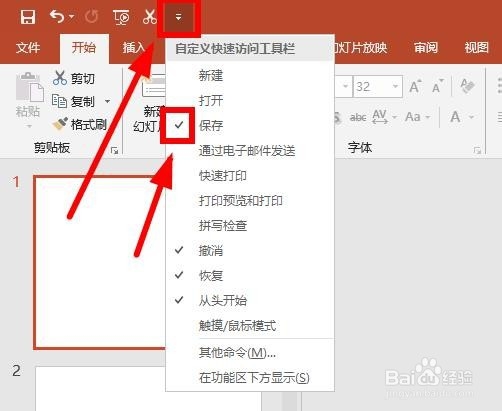Click the text shadow S icon

click(x=338, y=117)
